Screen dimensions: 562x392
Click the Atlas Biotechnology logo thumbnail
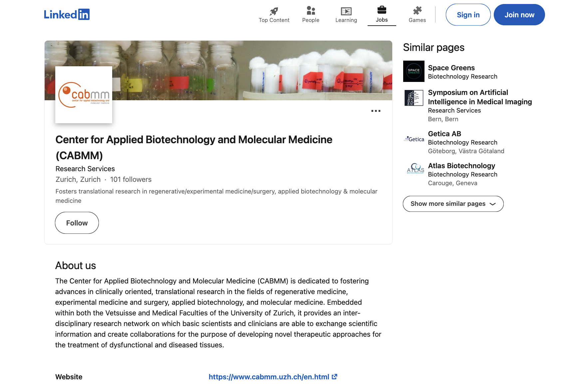pos(415,169)
